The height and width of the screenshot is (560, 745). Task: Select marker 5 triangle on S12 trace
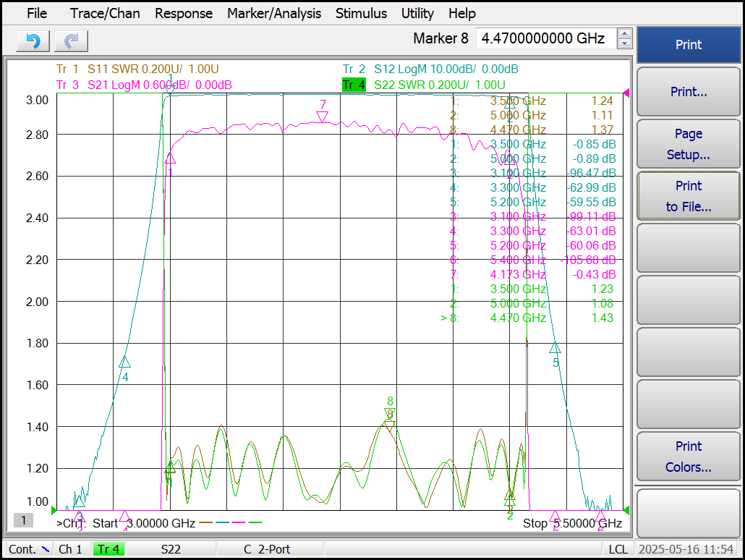[x=555, y=347]
